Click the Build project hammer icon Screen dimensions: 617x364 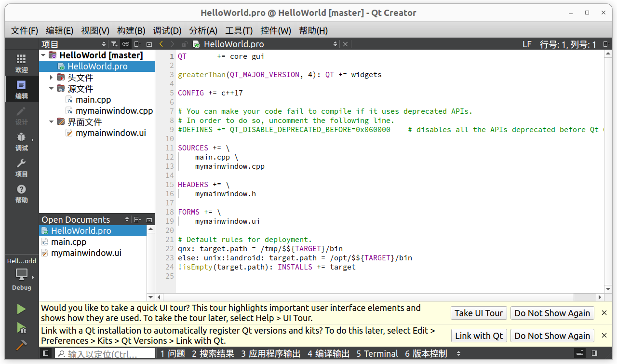21,346
